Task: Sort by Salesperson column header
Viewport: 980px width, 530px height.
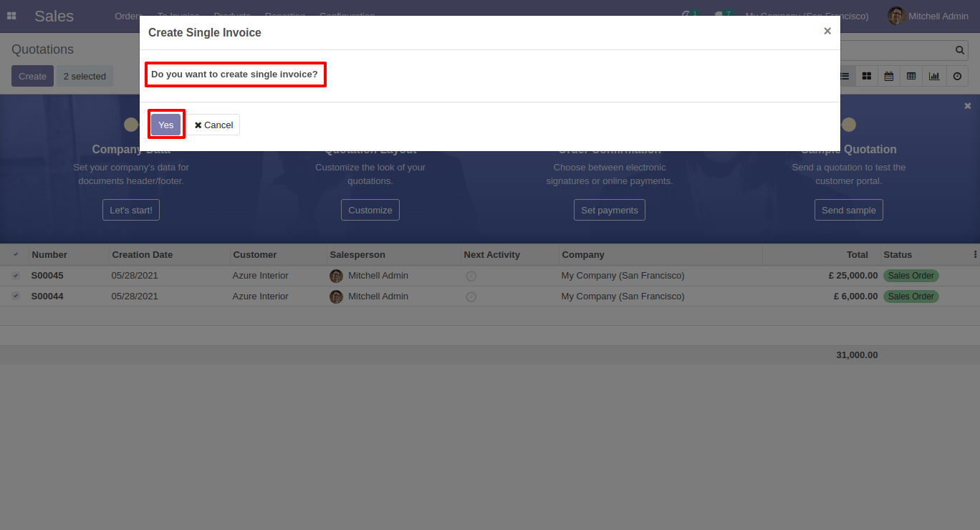Action: [357, 254]
